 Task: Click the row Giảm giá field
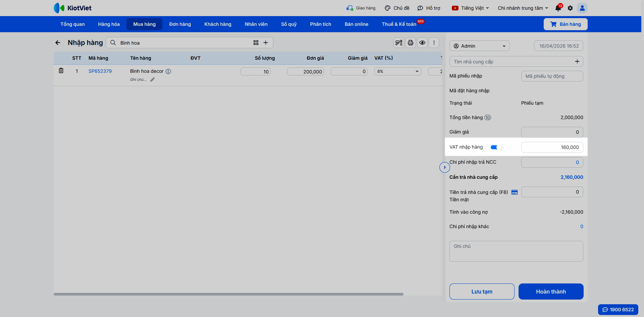349,71
